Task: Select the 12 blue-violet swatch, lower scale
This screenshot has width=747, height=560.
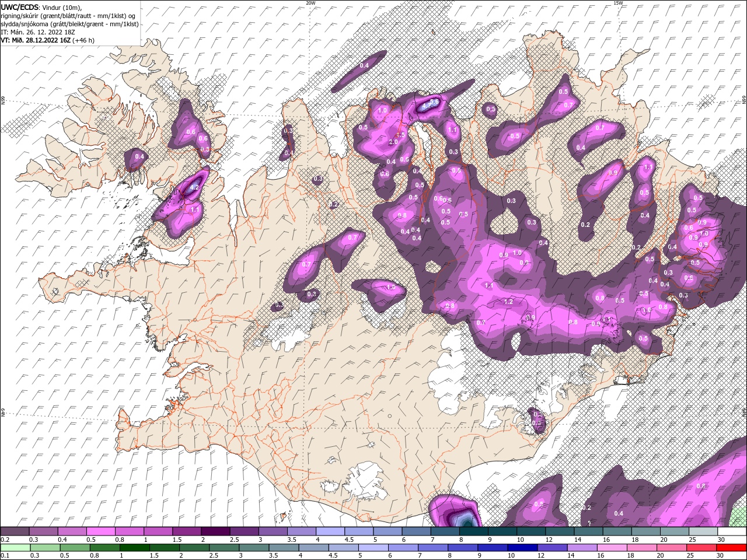Action: [552, 548]
